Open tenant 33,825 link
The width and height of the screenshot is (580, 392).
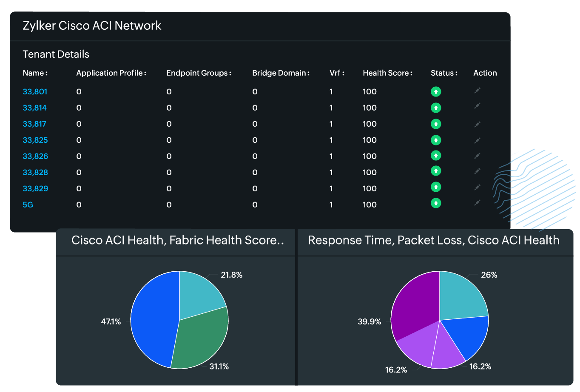coord(35,140)
